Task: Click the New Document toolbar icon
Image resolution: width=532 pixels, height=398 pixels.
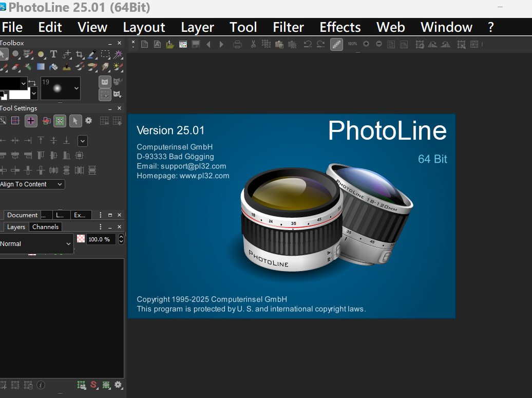Action: [x=144, y=44]
